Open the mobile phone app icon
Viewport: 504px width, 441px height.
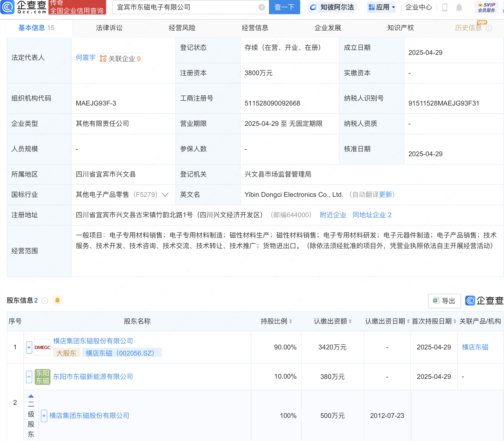point(444,8)
